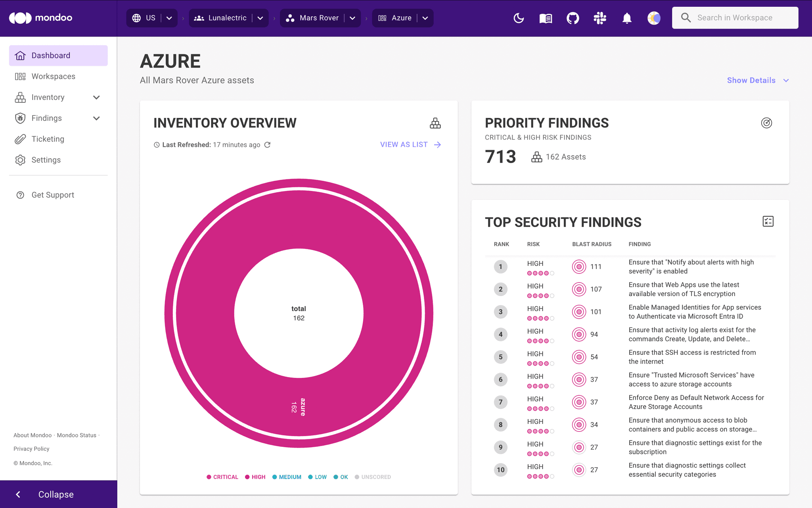Image resolution: width=812 pixels, height=508 pixels.
Task: Open the Ticketing section in the sidebar
Action: 48,139
